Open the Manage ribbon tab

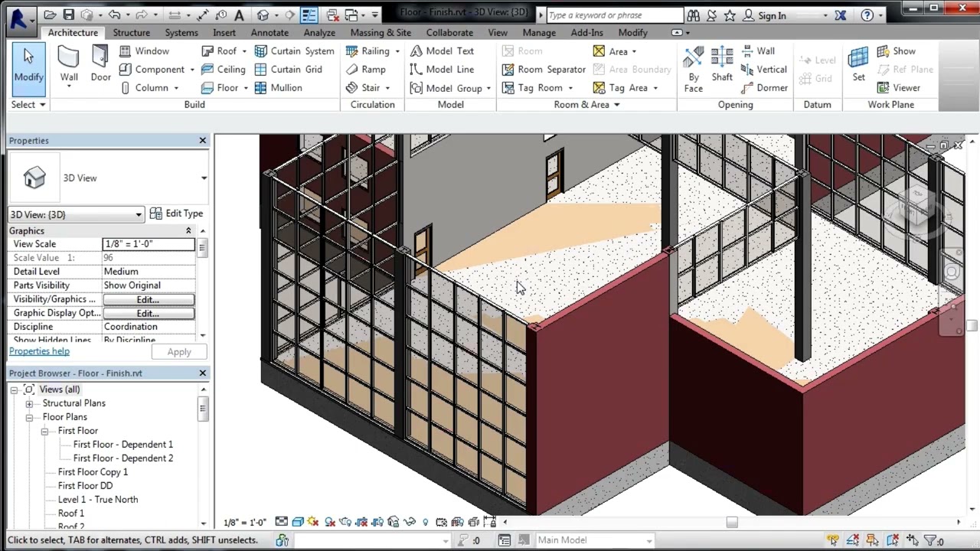tap(539, 33)
